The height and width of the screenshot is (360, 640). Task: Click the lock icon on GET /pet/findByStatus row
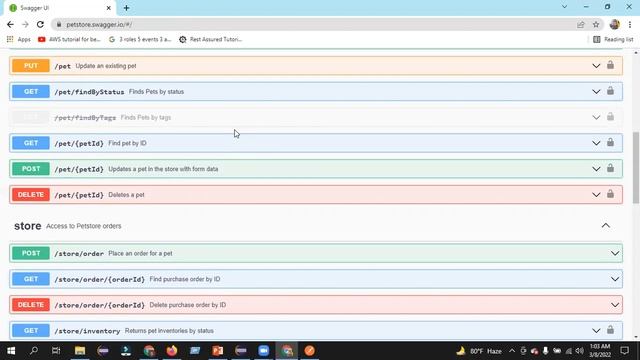click(610, 91)
